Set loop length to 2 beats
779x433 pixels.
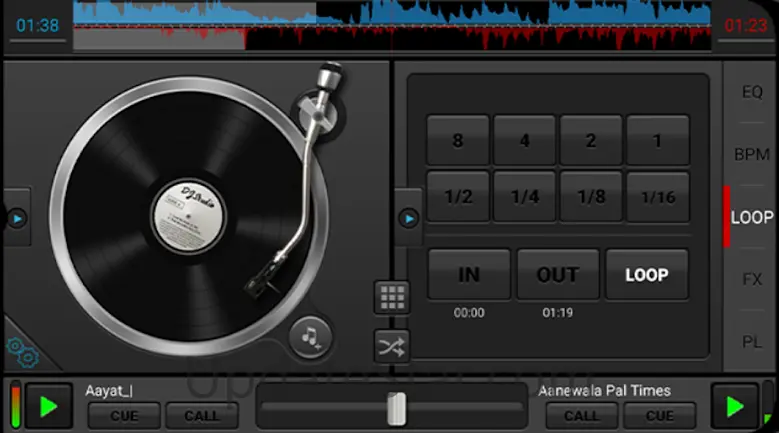click(591, 141)
